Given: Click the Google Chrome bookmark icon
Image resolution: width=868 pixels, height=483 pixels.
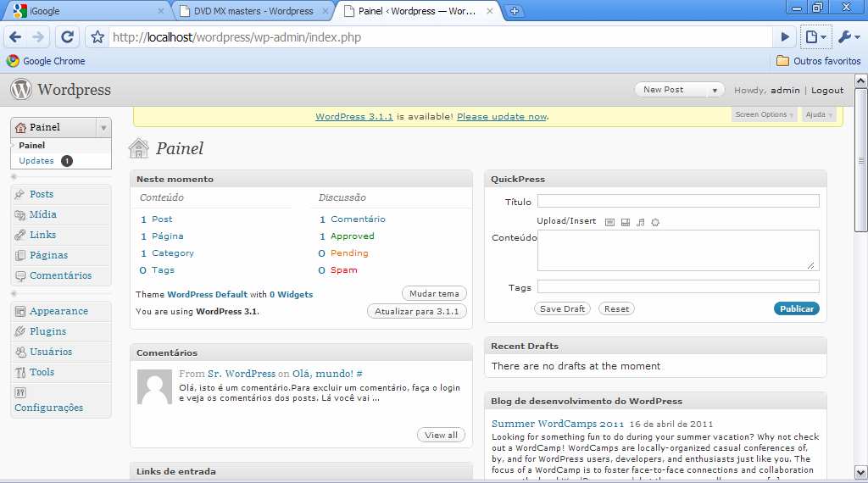Looking at the screenshot, I should 13,61.
